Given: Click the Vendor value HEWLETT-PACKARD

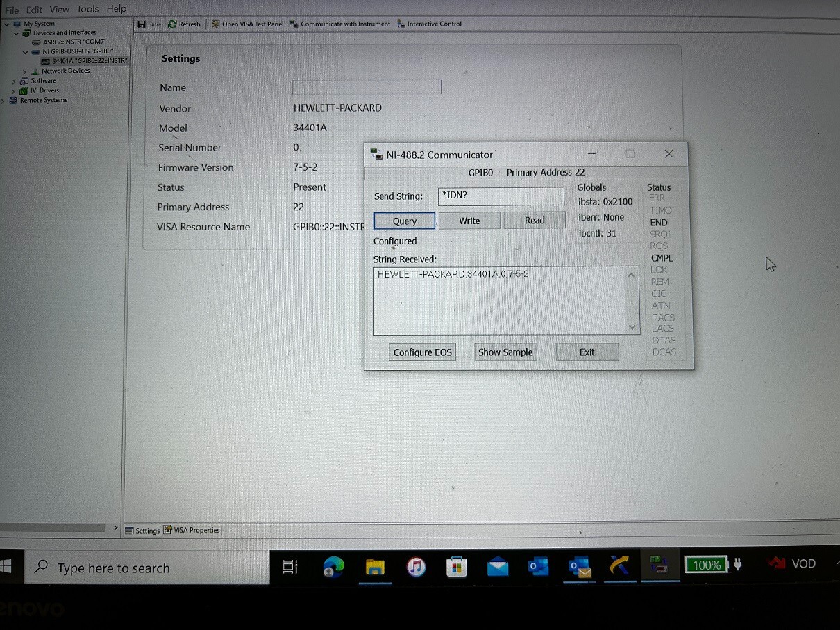Looking at the screenshot, I should point(337,108).
